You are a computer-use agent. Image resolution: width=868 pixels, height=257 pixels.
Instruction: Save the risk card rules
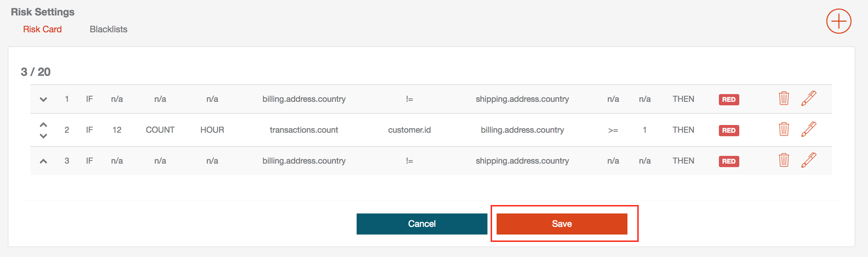(562, 224)
